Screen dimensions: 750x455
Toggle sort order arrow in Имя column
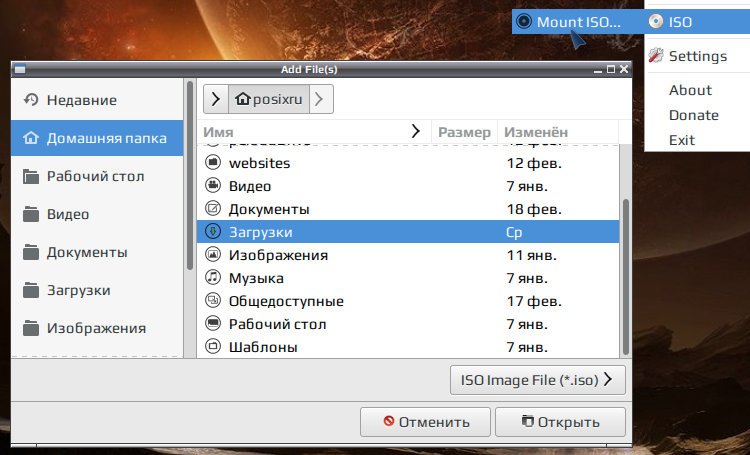point(415,131)
